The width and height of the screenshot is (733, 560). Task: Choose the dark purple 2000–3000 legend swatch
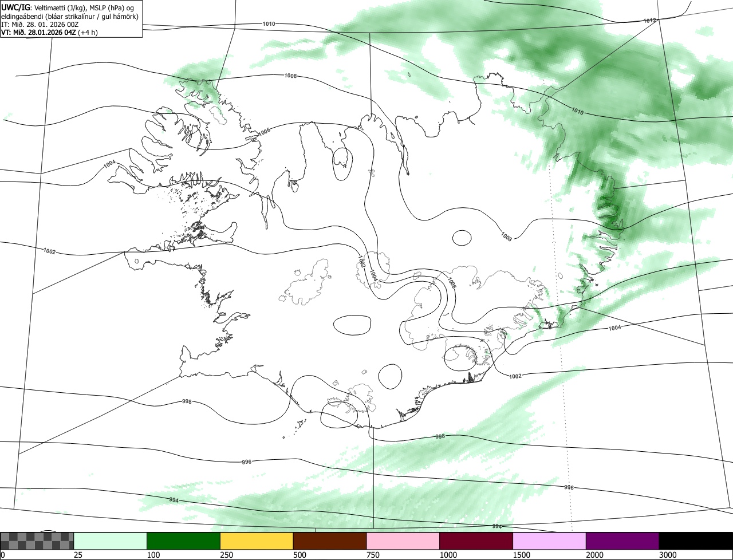click(622, 541)
